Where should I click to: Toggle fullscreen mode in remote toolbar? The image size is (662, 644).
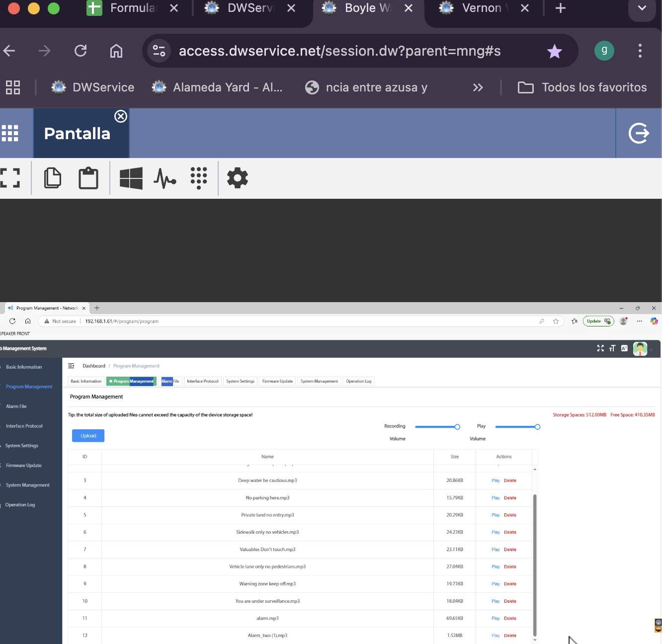pos(10,178)
